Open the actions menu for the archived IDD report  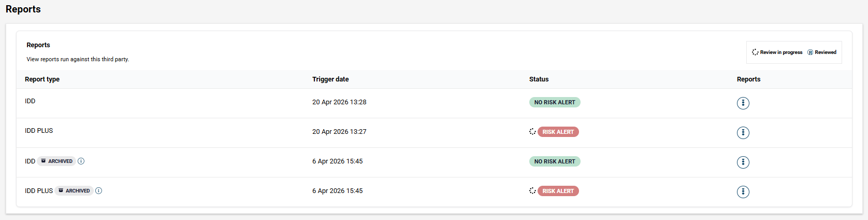coord(743,162)
